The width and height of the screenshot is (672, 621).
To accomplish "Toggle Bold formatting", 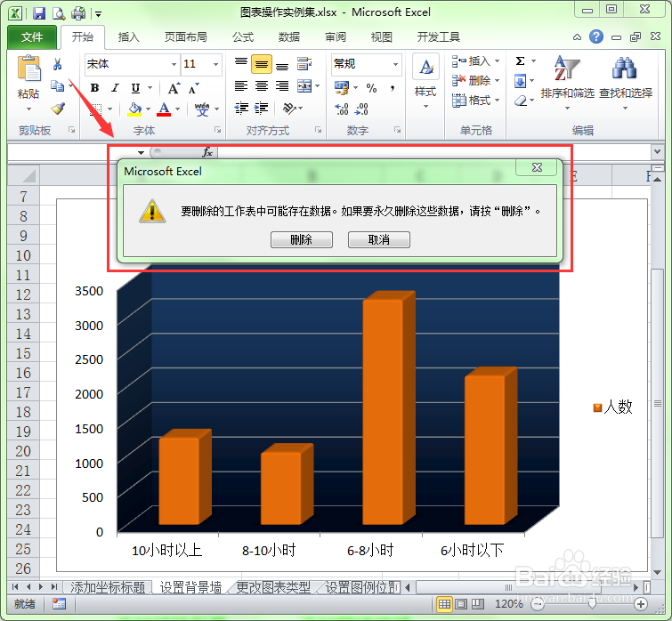I will click(94, 88).
